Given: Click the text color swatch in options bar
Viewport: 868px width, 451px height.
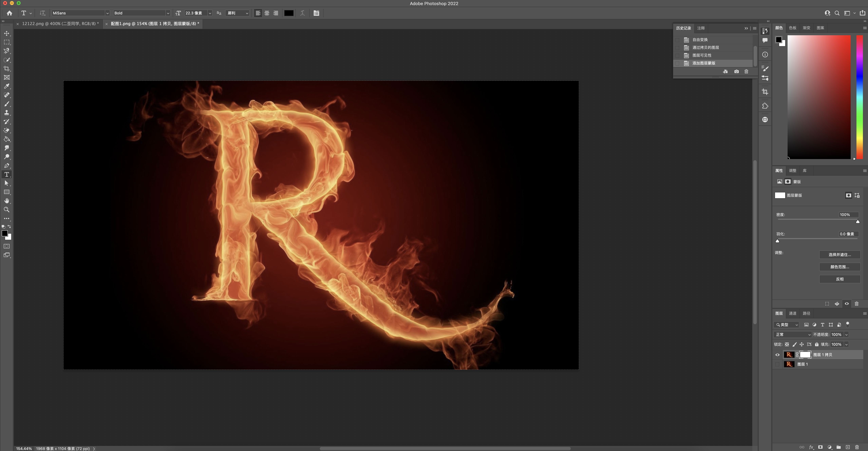Looking at the screenshot, I should coord(288,13).
